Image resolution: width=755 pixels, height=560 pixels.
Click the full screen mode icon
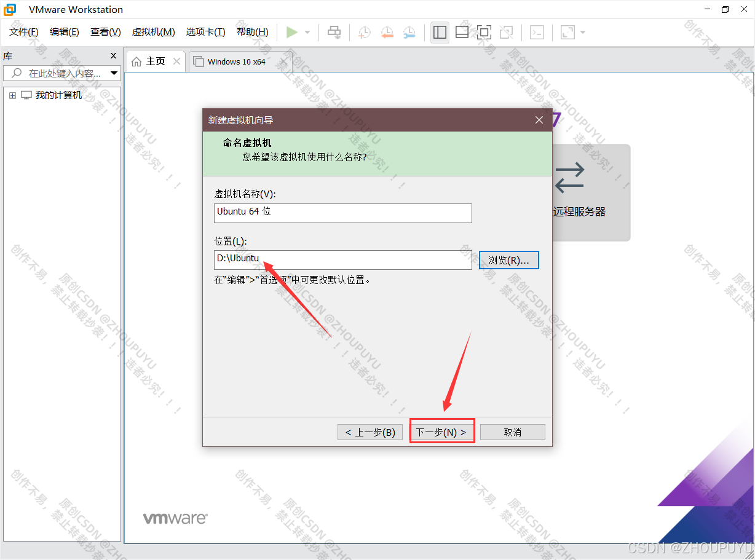pyautogui.click(x=484, y=32)
